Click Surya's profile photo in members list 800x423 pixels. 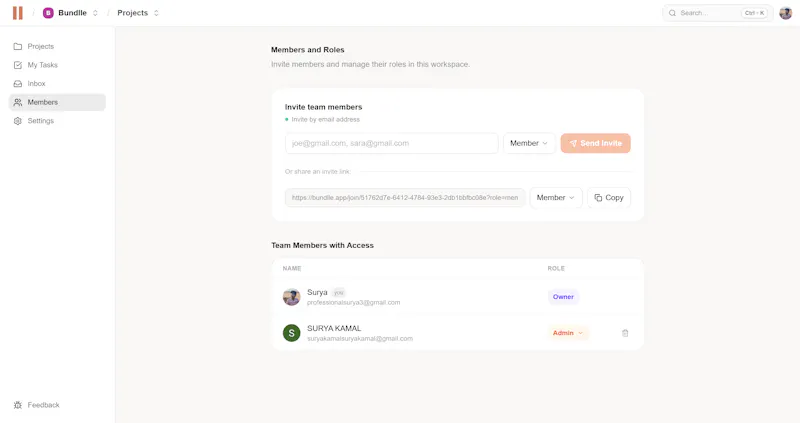pyautogui.click(x=292, y=297)
